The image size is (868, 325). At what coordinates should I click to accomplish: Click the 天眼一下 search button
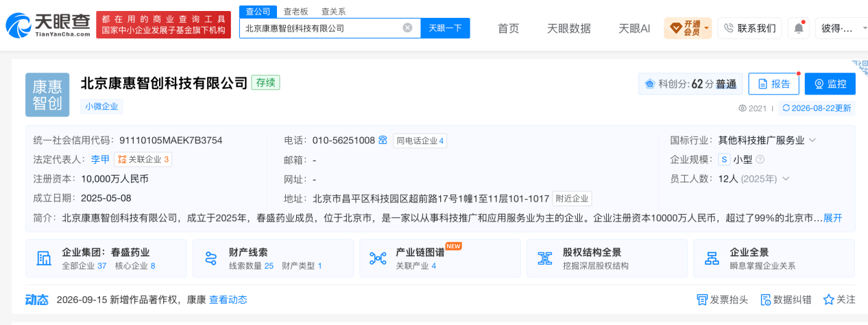(x=445, y=28)
